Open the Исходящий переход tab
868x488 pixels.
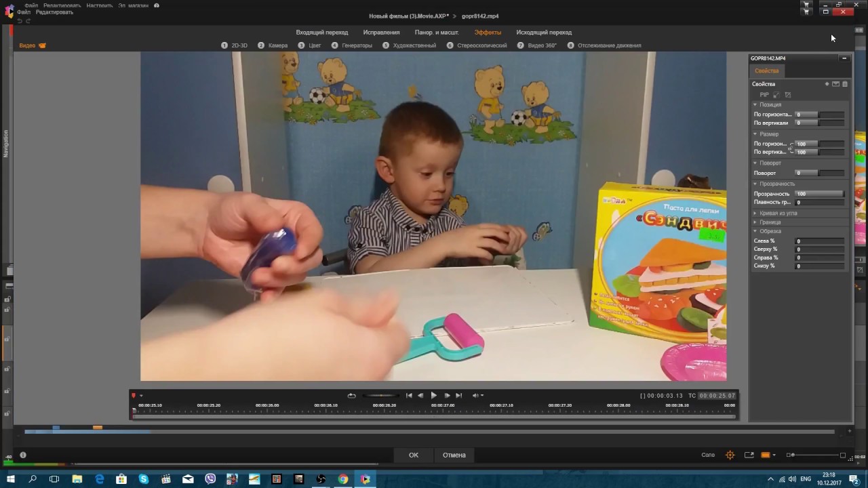click(544, 33)
